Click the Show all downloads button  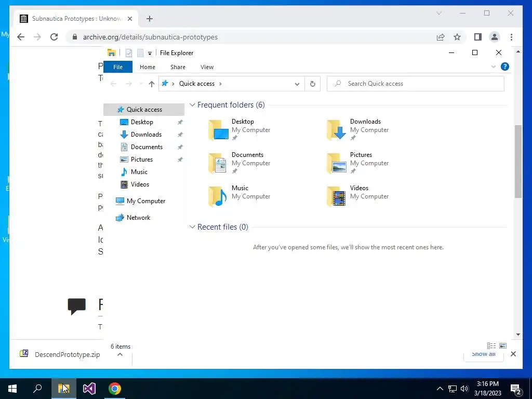(x=483, y=354)
